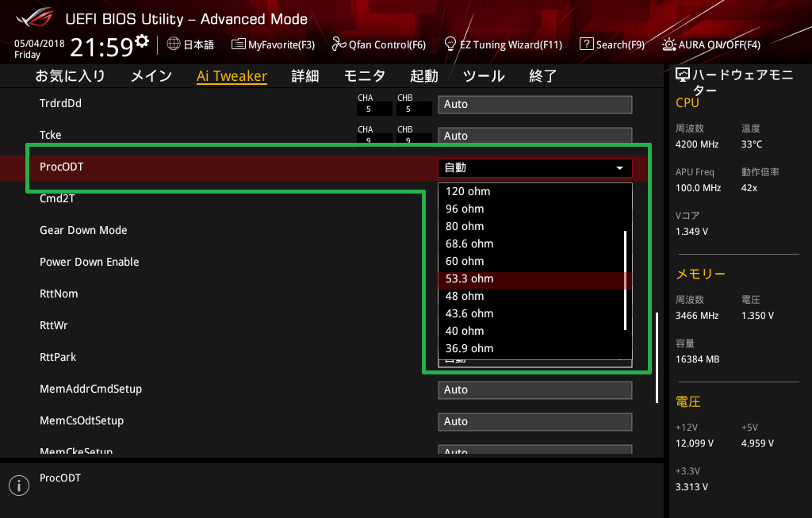This screenshot has height=518, width=812.
Task: Select the MemAddrCmdSetup label
Action: [x=90, y=389]
